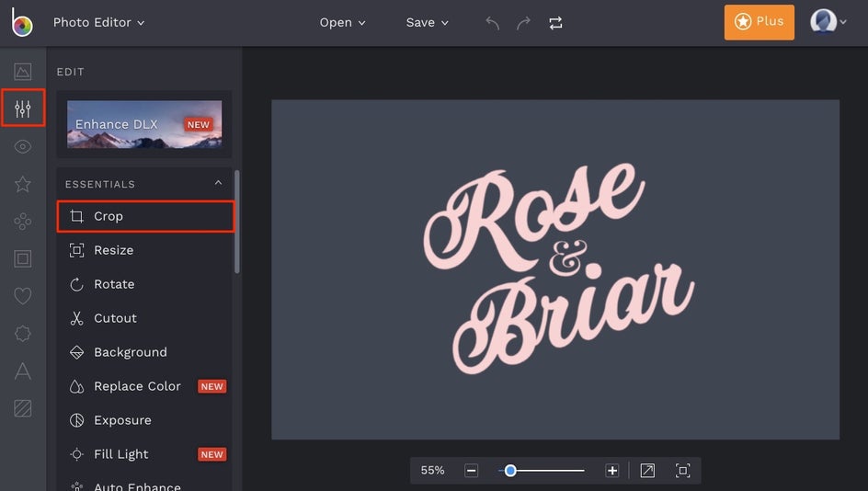This screenshot has width=868, height=491.
Task: Click the zoom slider handle
Action: [510, 471]
